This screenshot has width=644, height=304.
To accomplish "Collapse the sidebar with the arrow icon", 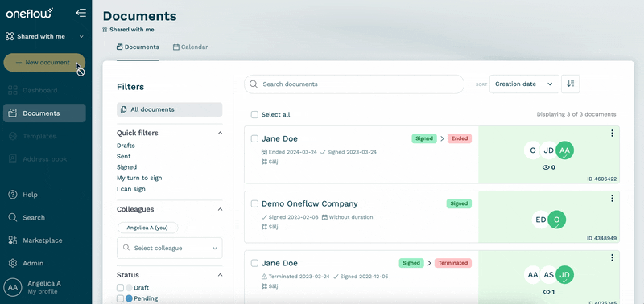I will coord(81,13).
